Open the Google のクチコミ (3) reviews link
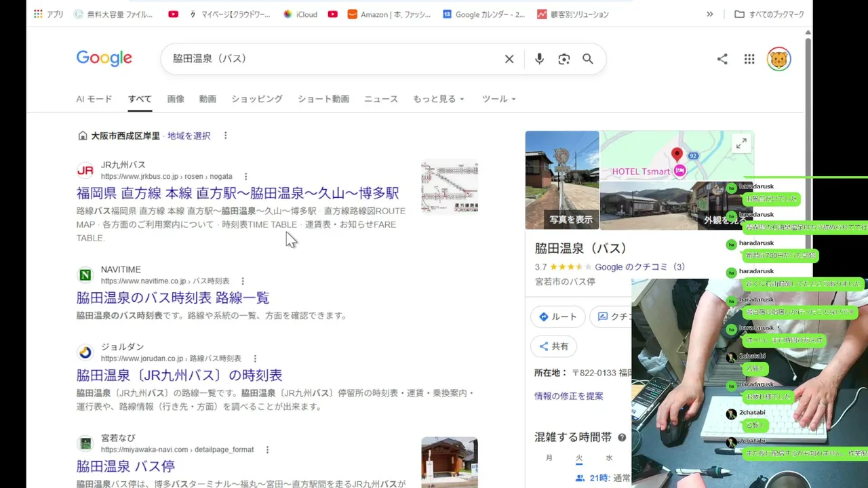The width and height of the screenshot is (868, 488). coord(640,267)
